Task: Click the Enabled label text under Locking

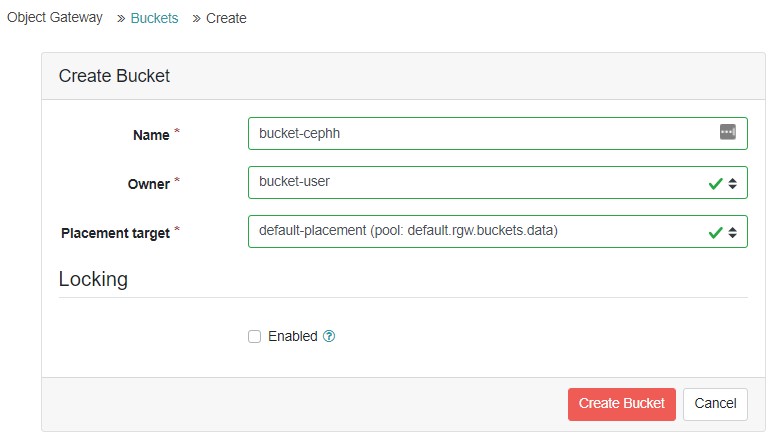Action: pos(292,337)
